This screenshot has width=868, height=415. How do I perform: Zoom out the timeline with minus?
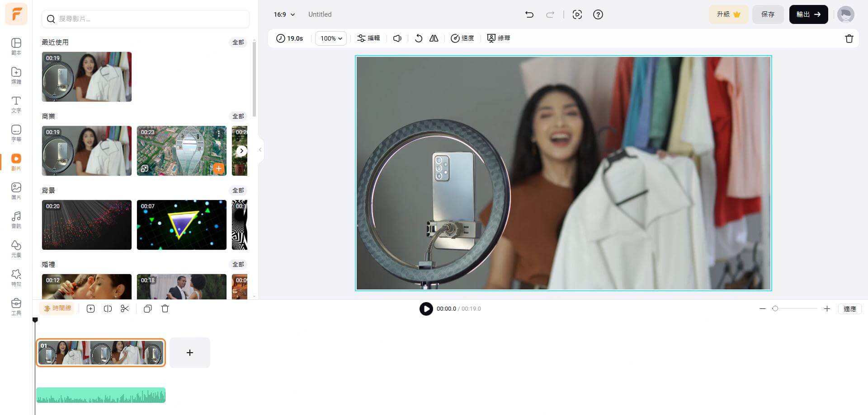click(763, 309)
